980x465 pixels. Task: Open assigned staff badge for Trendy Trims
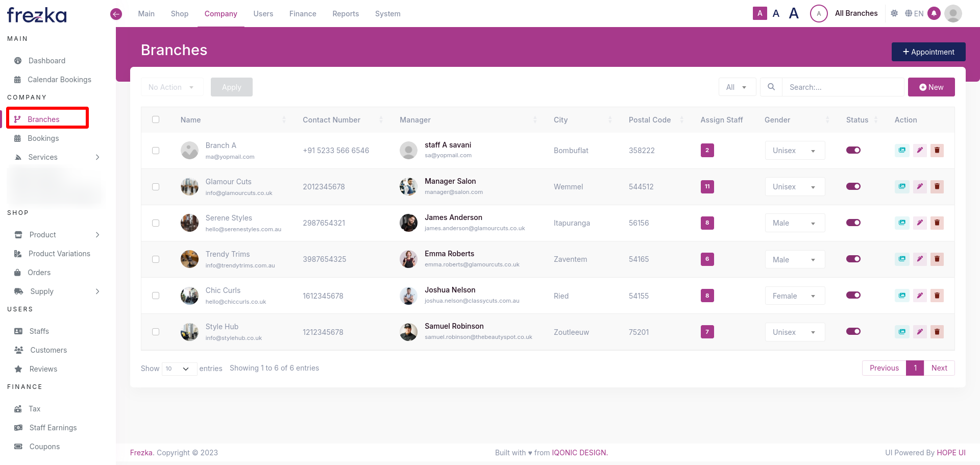707,259
